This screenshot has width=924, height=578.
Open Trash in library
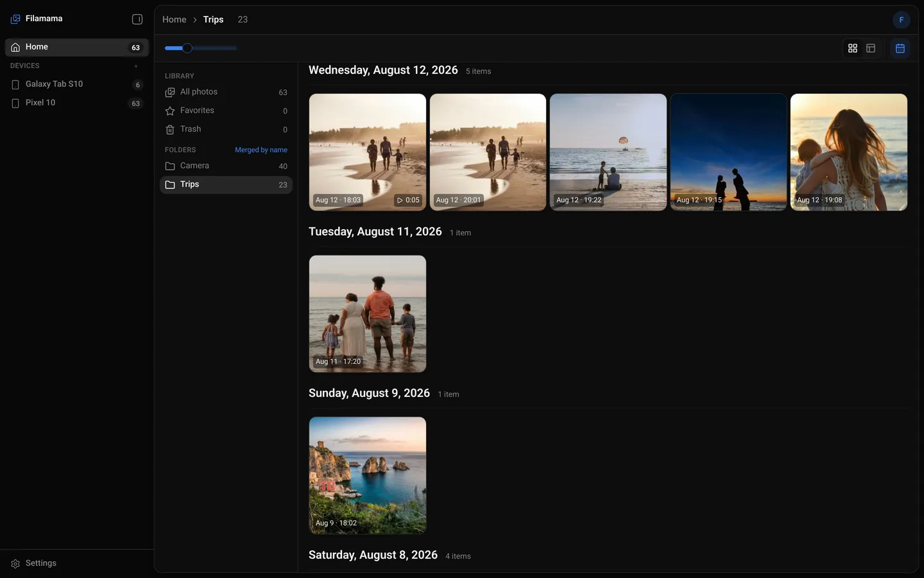point(226,130)
